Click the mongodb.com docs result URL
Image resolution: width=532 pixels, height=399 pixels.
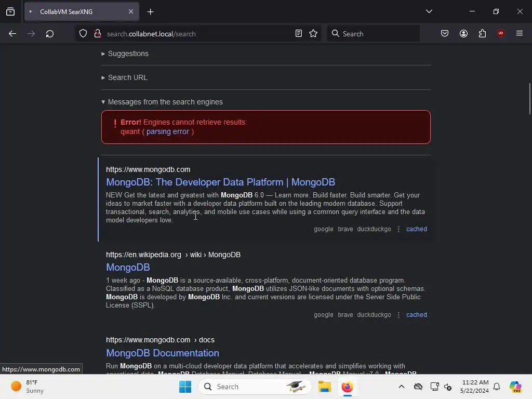160,340
